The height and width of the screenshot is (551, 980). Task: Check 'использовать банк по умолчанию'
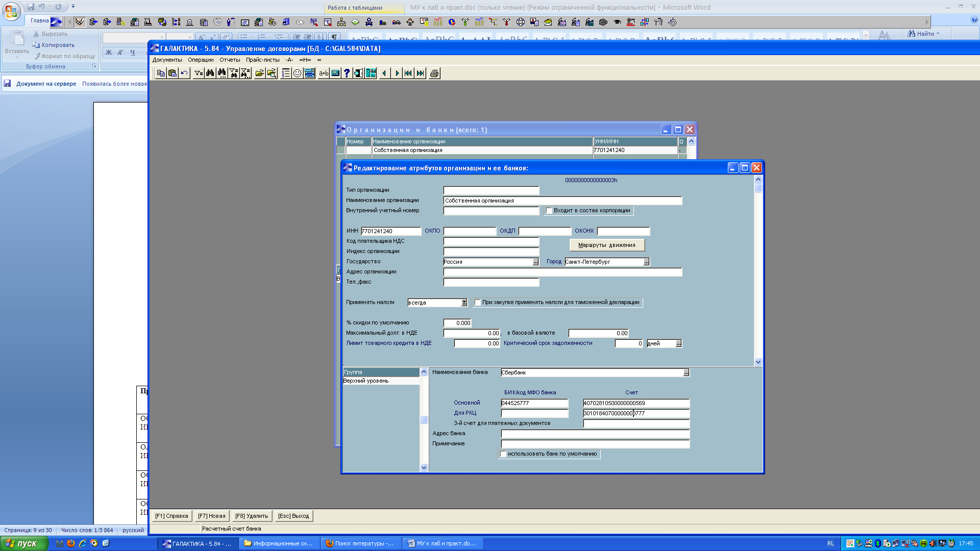[x=503, y=454]
